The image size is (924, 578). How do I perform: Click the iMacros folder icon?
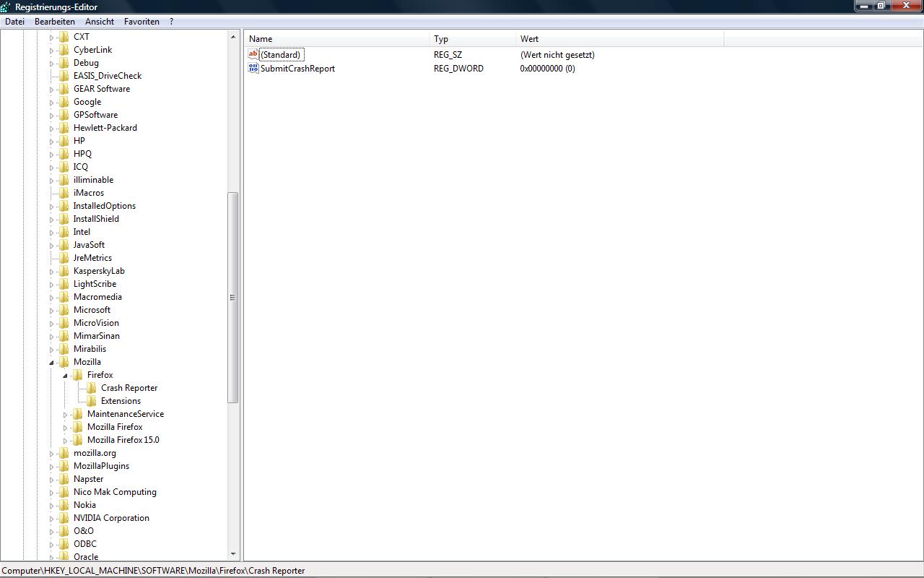(x=64, y=193)
